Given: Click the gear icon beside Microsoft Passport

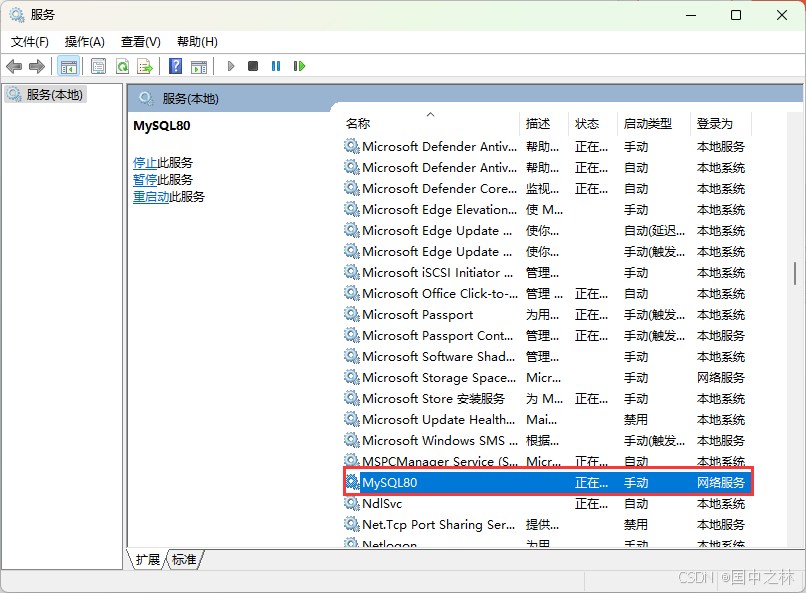Looking at the screenshot, I should pyautogui.click(x=352, y=314).
